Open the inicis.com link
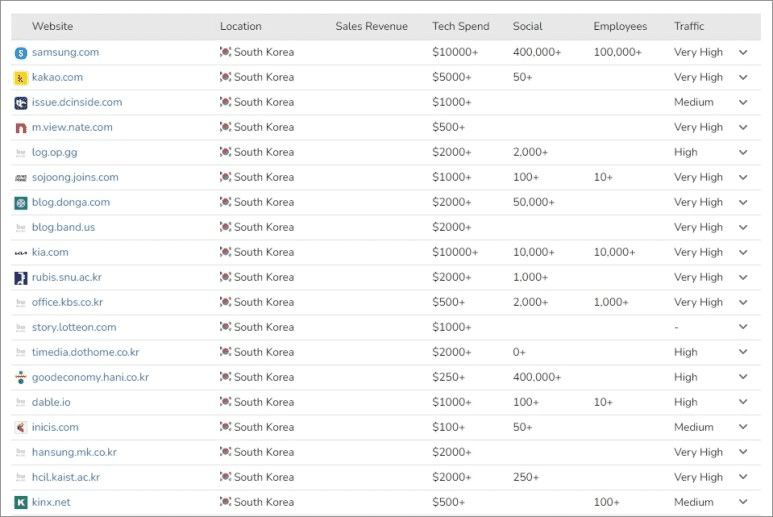The image size is (773, 517). [x=55, y=427]
